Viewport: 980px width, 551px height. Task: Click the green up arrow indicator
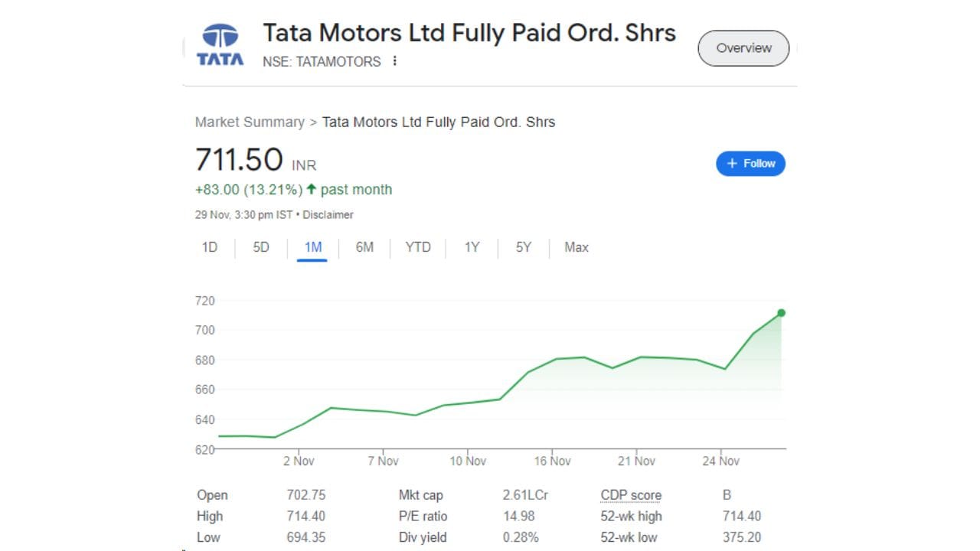point(311,189)
